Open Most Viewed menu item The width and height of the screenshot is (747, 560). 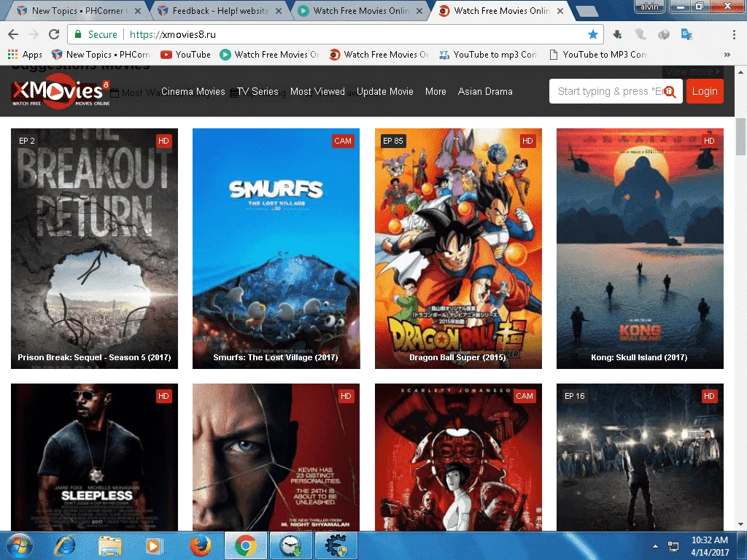(x=317, y=91)
